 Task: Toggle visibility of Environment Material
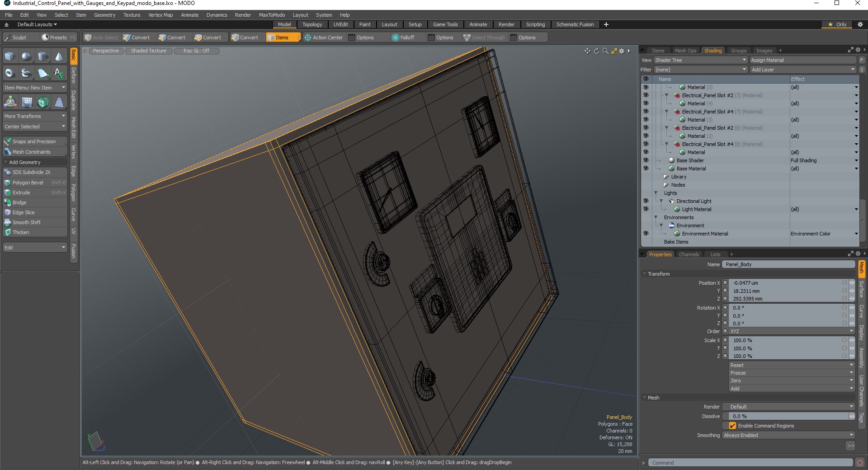(x=646, y=234)
